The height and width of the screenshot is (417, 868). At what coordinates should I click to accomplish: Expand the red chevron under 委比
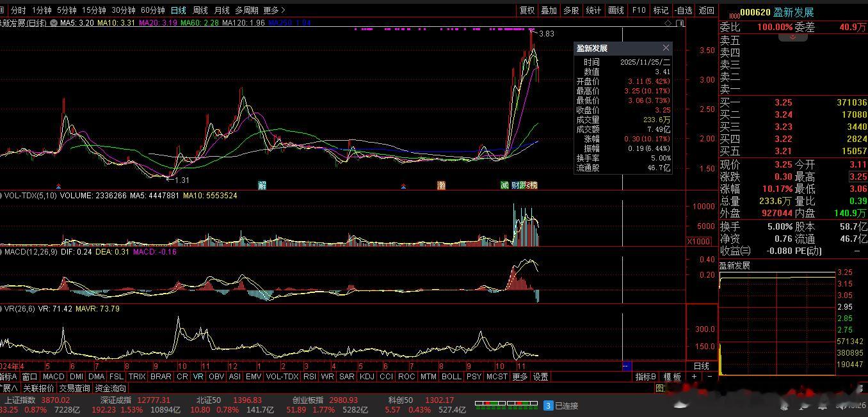(x=792, y=37)
